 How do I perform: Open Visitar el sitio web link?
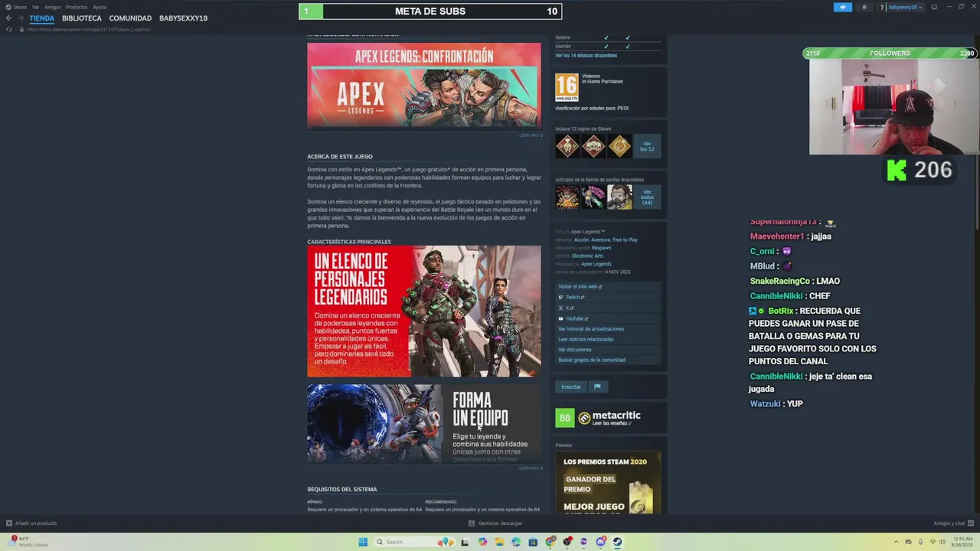pyautogui.click(x=580, y=286)
